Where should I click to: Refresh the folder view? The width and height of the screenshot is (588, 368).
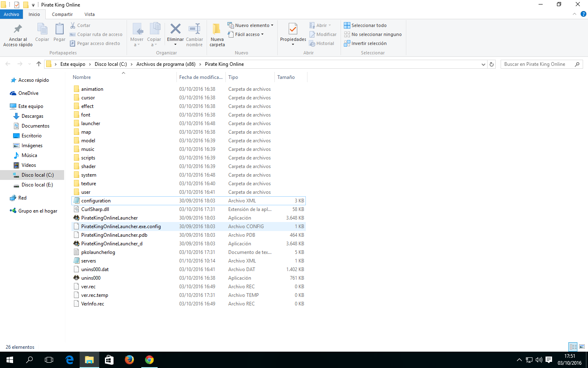492,64
